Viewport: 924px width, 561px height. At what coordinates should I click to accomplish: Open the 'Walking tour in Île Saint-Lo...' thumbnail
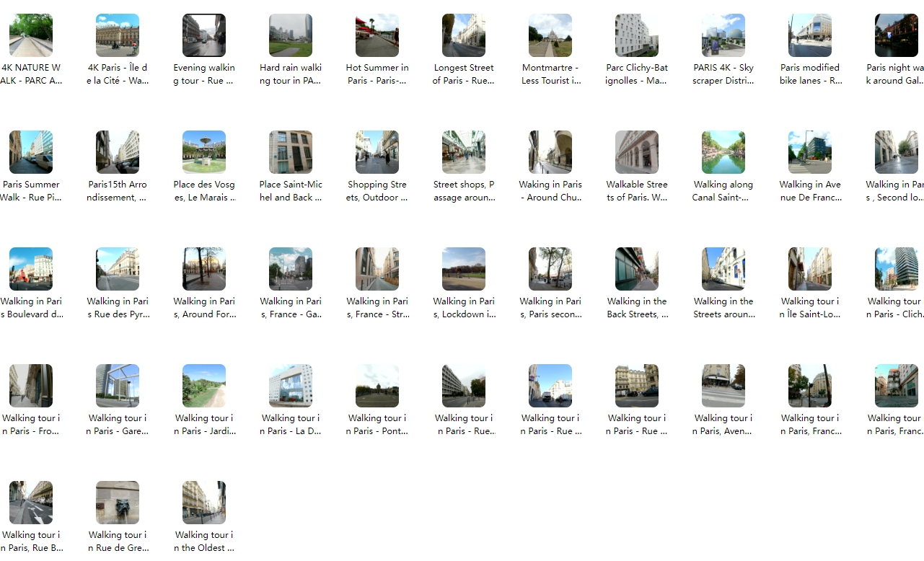[810, 269]
